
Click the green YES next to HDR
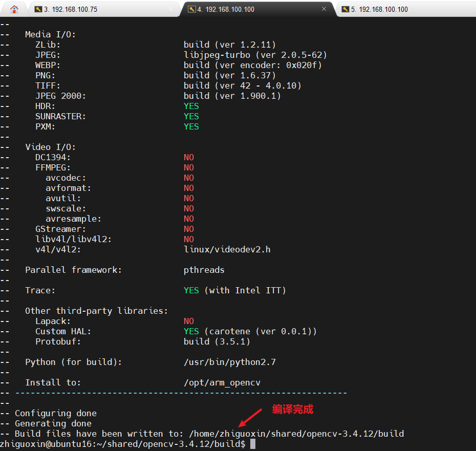(x=190, y=106)
